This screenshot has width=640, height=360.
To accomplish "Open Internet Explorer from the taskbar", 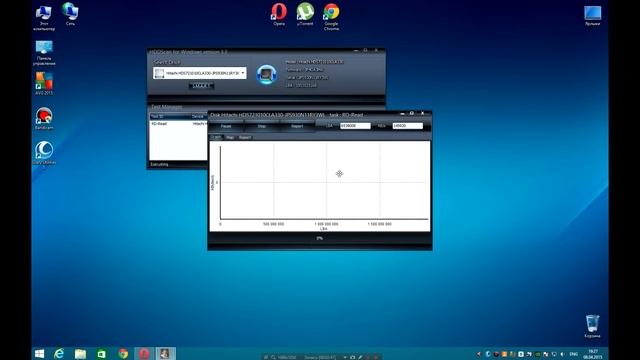I will pos(59,354).
